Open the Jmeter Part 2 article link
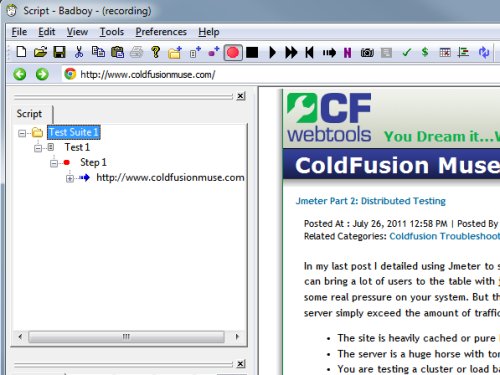The width and height of the screenshot is (500, 375). click(371, 201)
